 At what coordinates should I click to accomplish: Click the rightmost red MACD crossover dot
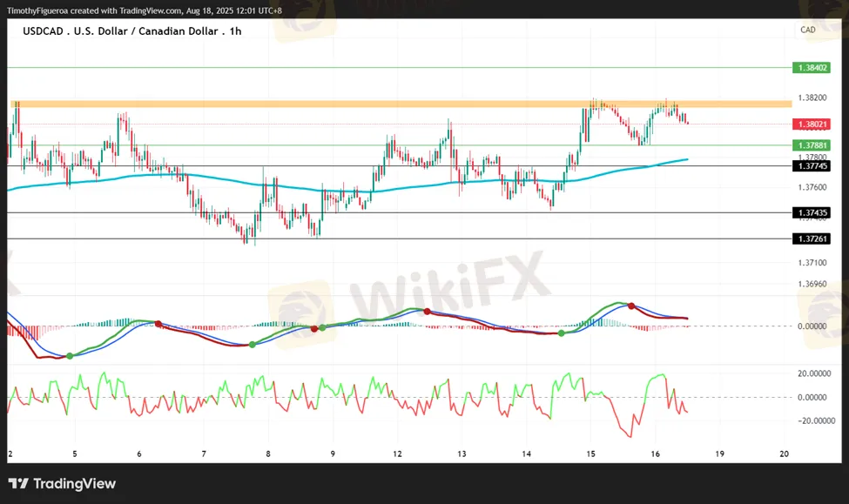631,306
